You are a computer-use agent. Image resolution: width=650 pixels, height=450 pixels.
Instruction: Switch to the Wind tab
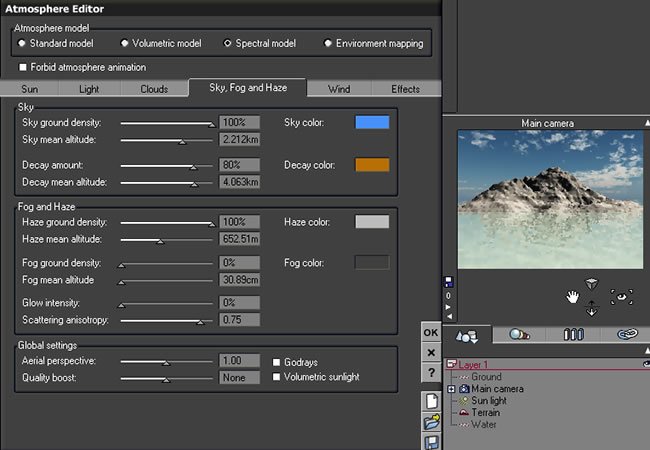[339, 89]
